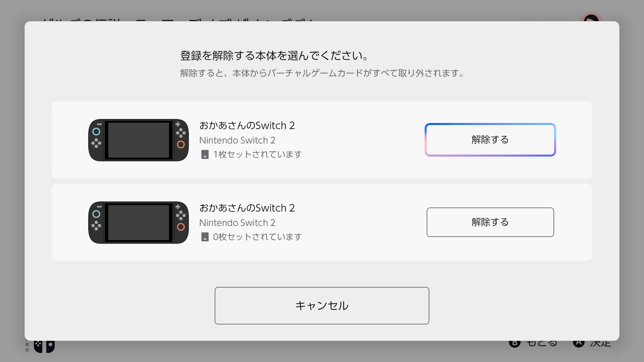644x362 pixels.
Task: Click キャンセル to close the dialog
Action: [322, 305]
